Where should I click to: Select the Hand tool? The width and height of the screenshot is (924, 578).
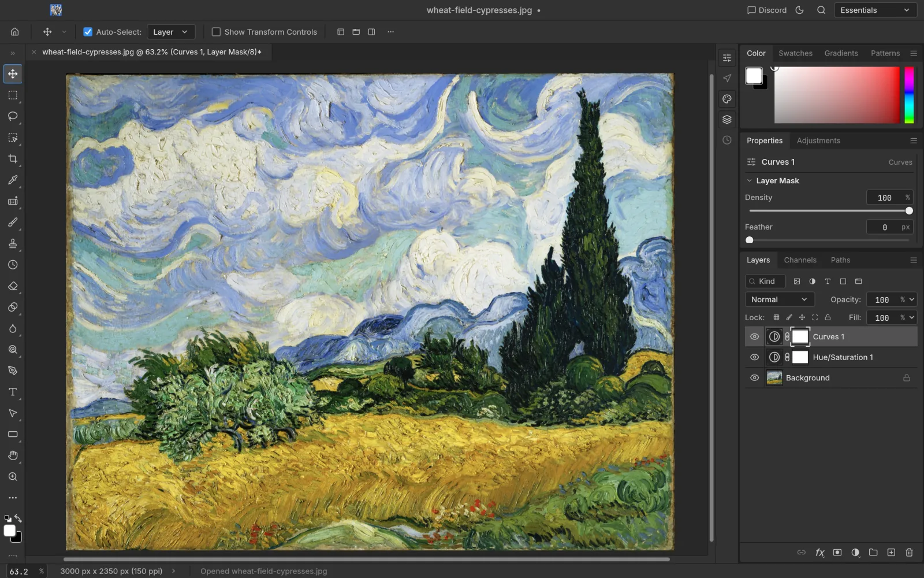coord(13,455)
